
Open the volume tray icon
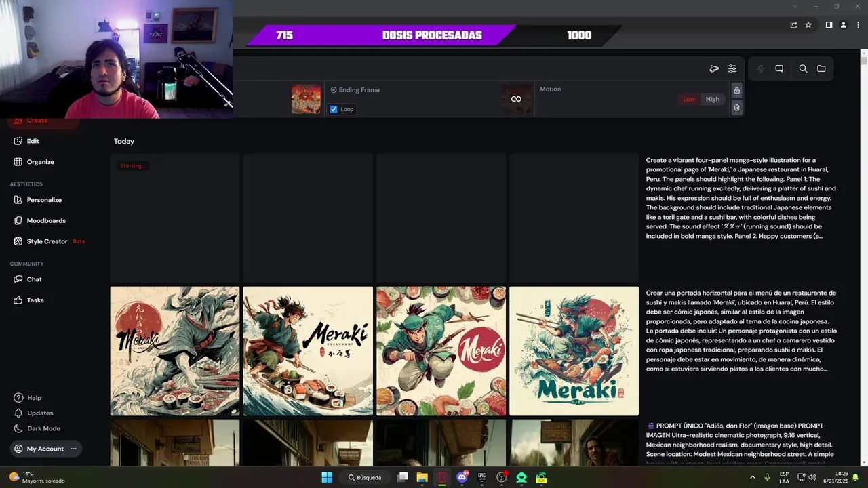(x=812, y=477)
